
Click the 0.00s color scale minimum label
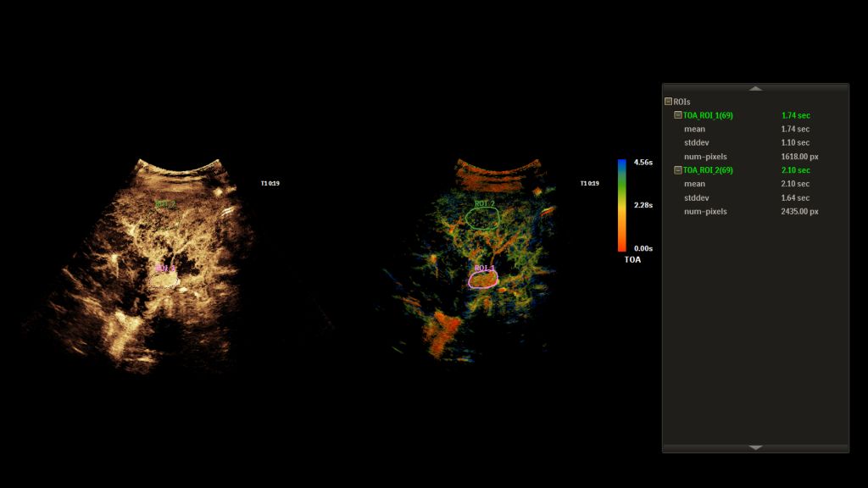[643, 248]
